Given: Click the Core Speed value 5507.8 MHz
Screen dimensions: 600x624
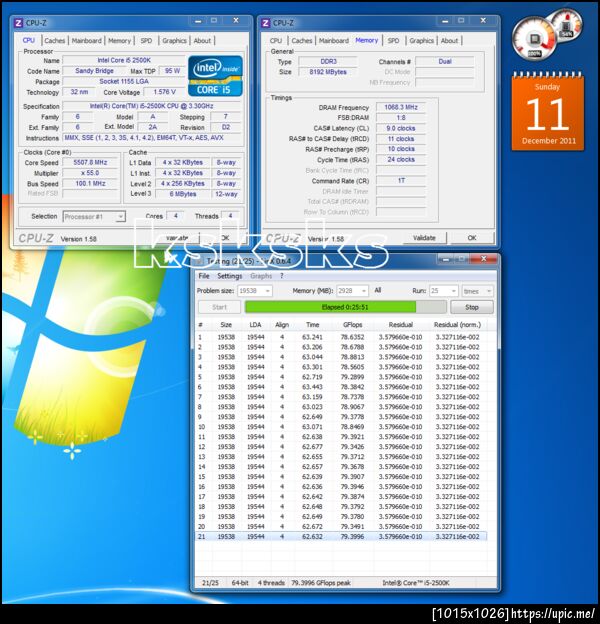Looking at the screenshot, I should (90, 162).
